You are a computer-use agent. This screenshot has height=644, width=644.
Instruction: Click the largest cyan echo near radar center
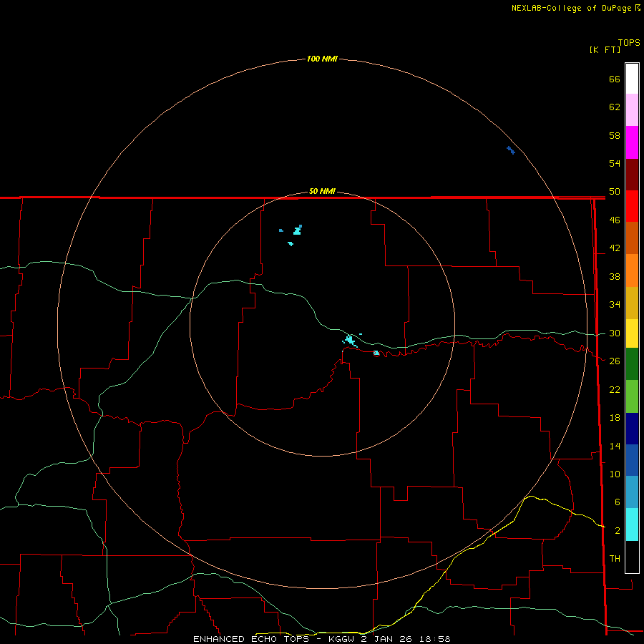click(350, 341)
